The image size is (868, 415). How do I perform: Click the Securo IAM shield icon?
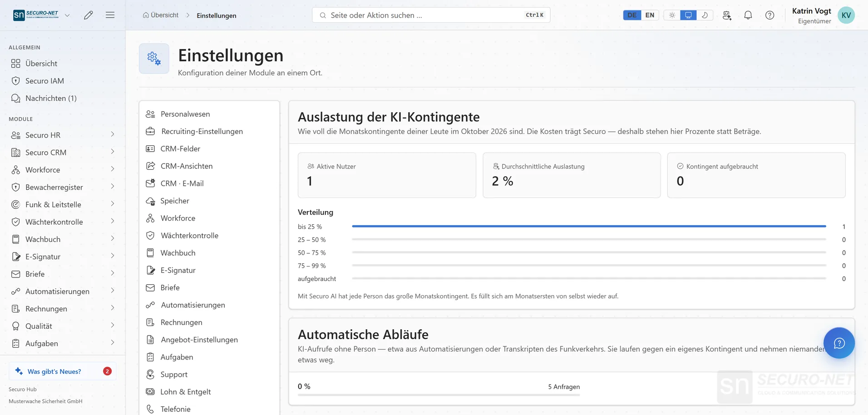[x=16, y=81]
